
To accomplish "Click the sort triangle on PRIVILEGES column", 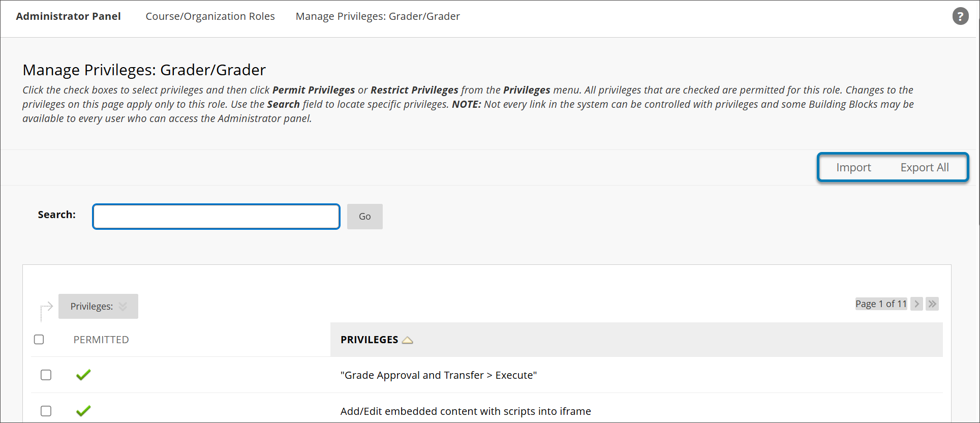I will pyautogui.click(x=408, y=340).
